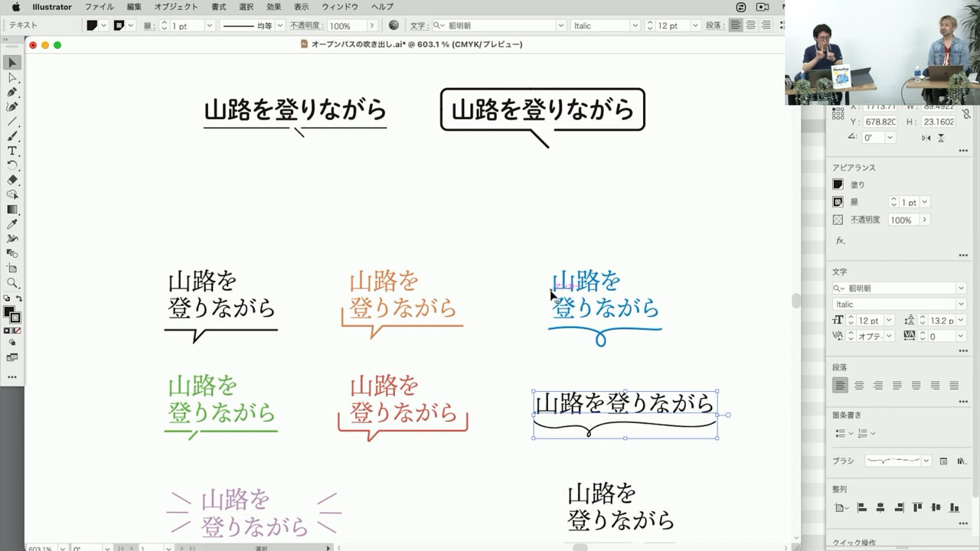This screenshot has height=551, width=980.
Task: Open the ウィンドウ menu
Action: pyautogui.click(x=340, y=7)
